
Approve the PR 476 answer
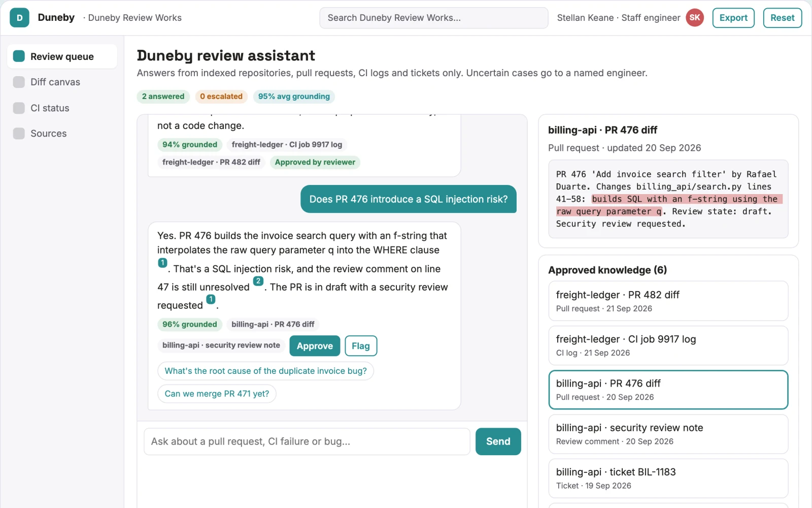coord(315,346)
